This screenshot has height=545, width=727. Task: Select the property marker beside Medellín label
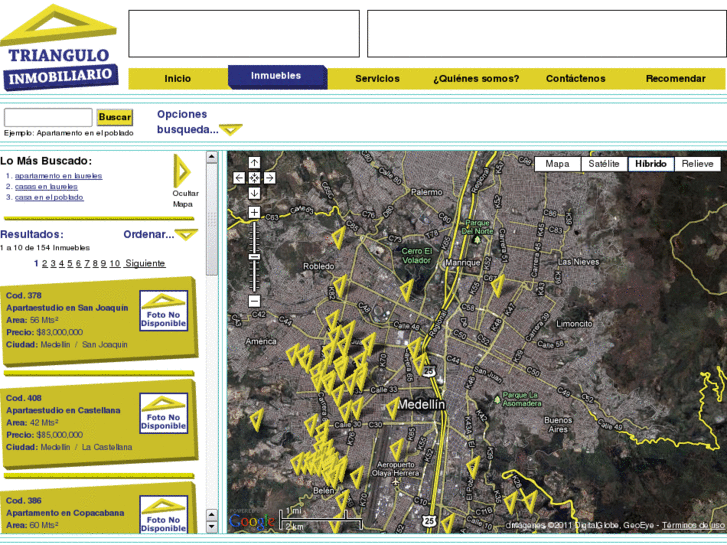tap(392, 408)
